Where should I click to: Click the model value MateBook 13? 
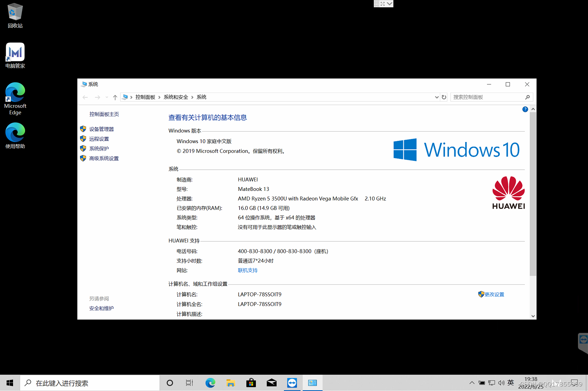254,189
